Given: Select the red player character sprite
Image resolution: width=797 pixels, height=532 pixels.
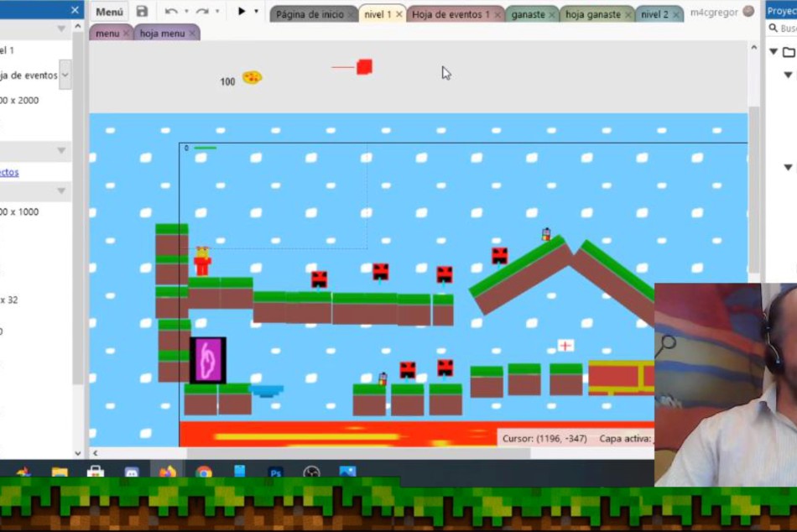Looking at the screenshot, I should pos(202,262).
